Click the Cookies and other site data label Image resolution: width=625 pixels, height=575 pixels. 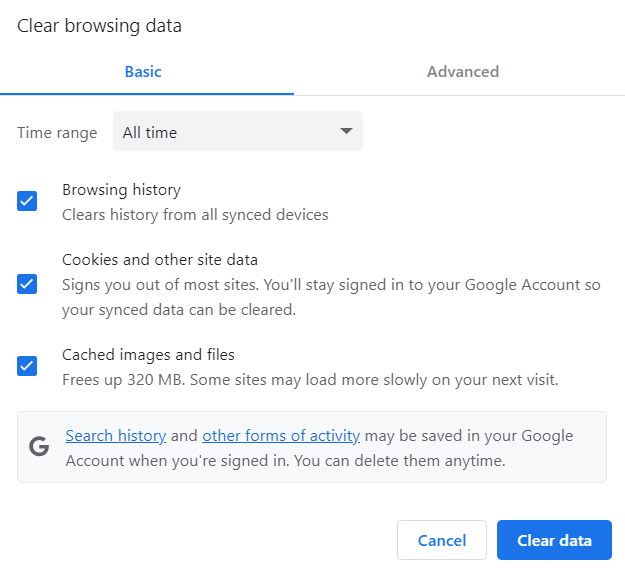pyautogui.click(x=160, y=260)
